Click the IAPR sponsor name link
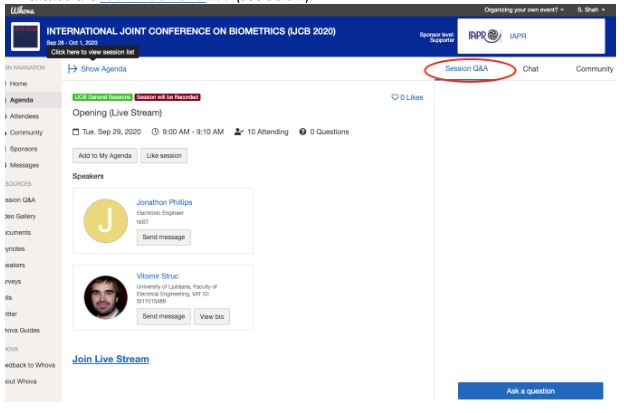 tap(518, 36)
